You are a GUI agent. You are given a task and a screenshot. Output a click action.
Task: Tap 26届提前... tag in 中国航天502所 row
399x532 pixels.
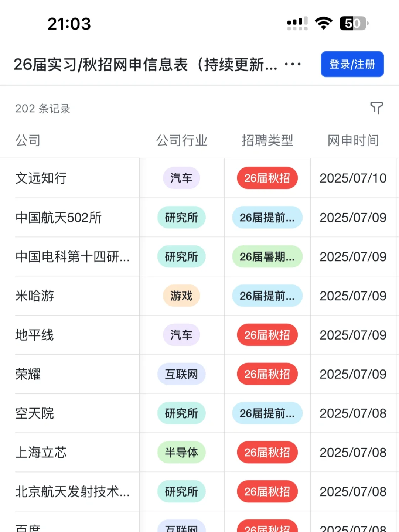tap(267, 217)
